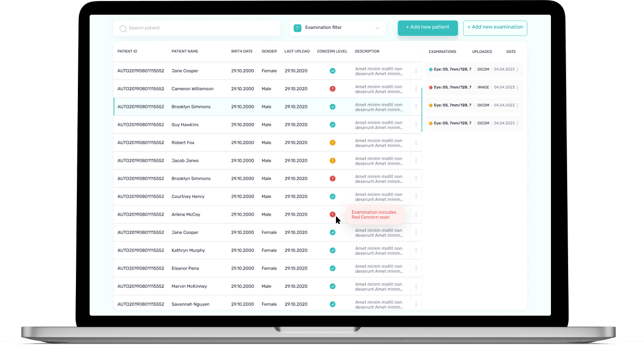Click the patient table vertical scrollbar
The height and width of the screenshot is (349, 644).
pos(422,110)
